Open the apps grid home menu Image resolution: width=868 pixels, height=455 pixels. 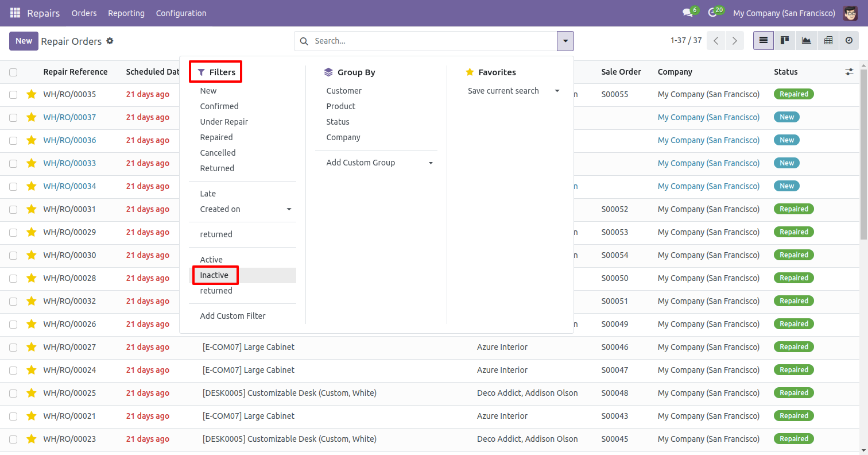pyautogui.click(x=15, y=13)
